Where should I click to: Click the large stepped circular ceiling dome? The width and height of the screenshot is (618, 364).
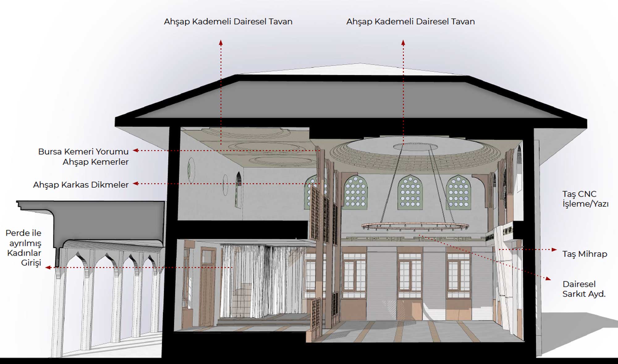click(x=415, y=156)
